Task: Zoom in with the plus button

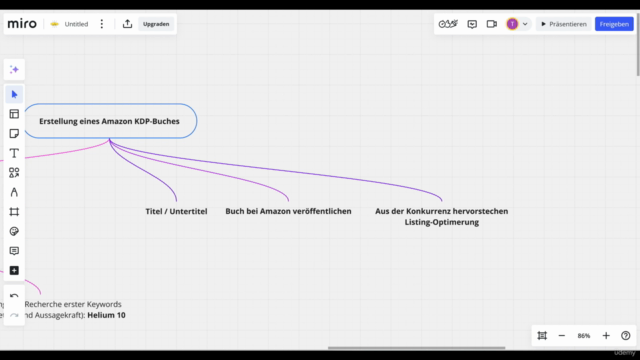Action: [606, 336]
